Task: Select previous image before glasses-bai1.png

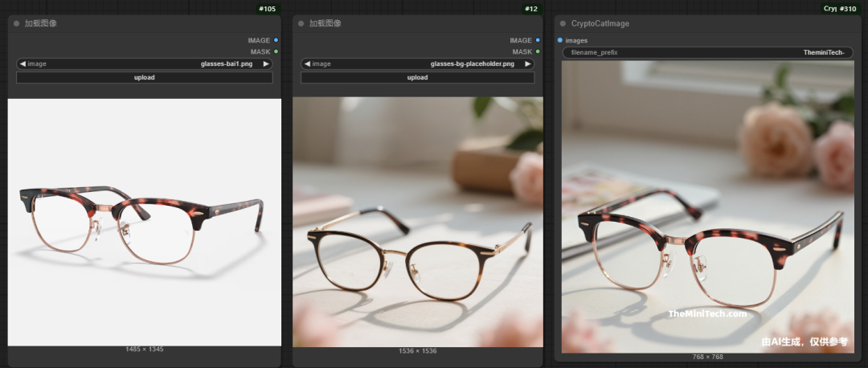Action: tap(23, 63)
